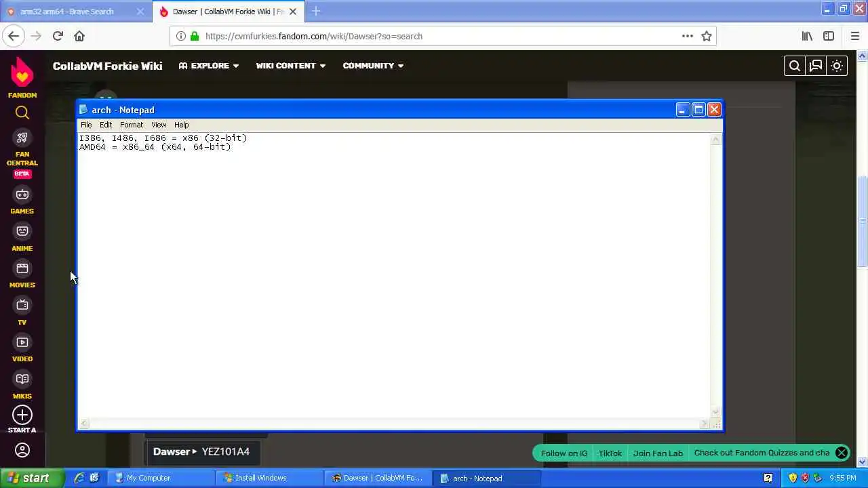Click the security shield tray icon
Screen dimensions: 868x488
[x=793, y=478]
